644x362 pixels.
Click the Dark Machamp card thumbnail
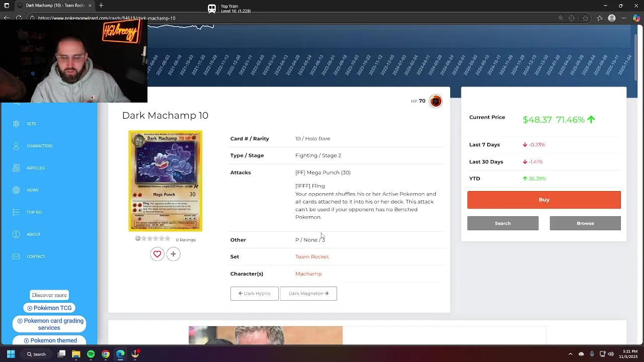[x=165, y=181]
